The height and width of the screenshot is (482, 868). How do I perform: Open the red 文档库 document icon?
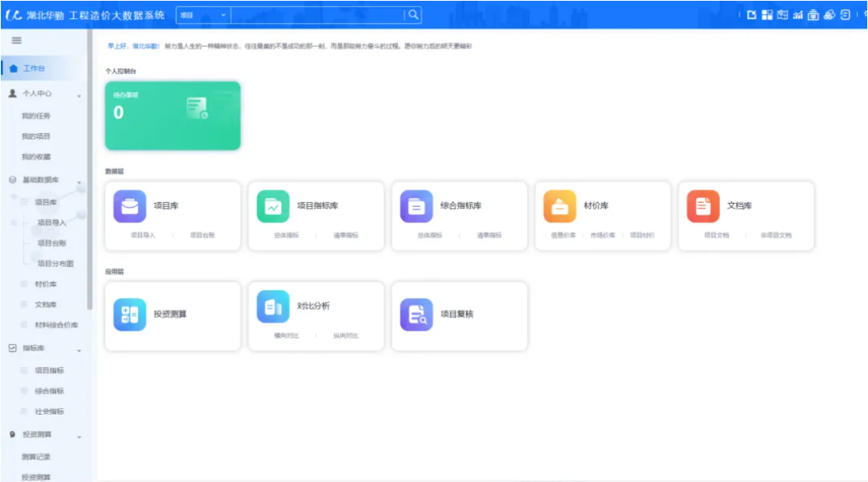pyautogui.click(x=703, y=206)
